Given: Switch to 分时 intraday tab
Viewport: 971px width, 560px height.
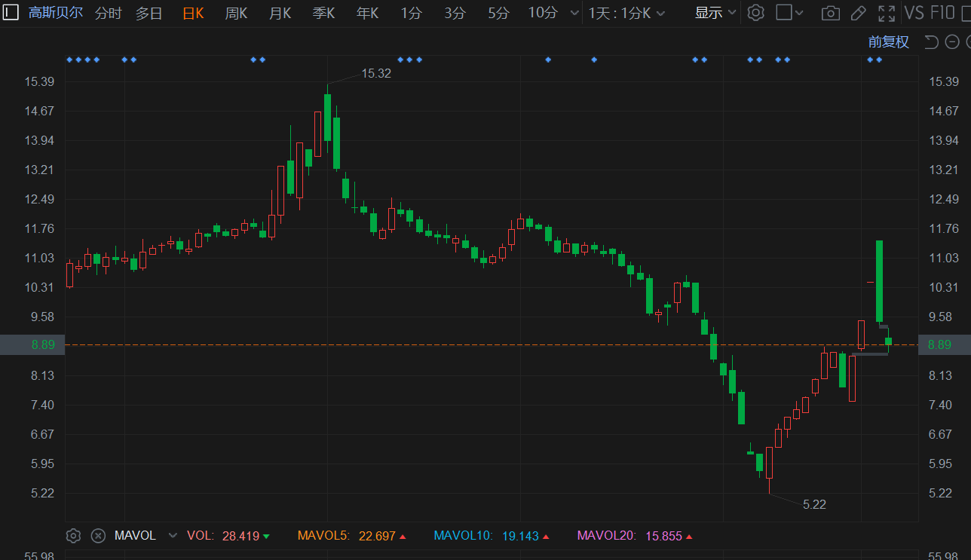Looking at the screenshot, I should pos(108,13).
